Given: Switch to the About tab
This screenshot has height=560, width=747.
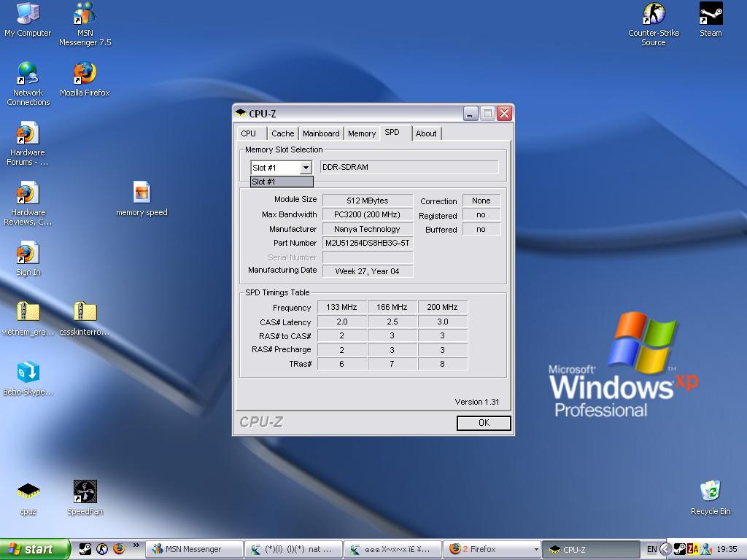Looking at the screenshot, I should pyautogui.click(x=426, y=133).
